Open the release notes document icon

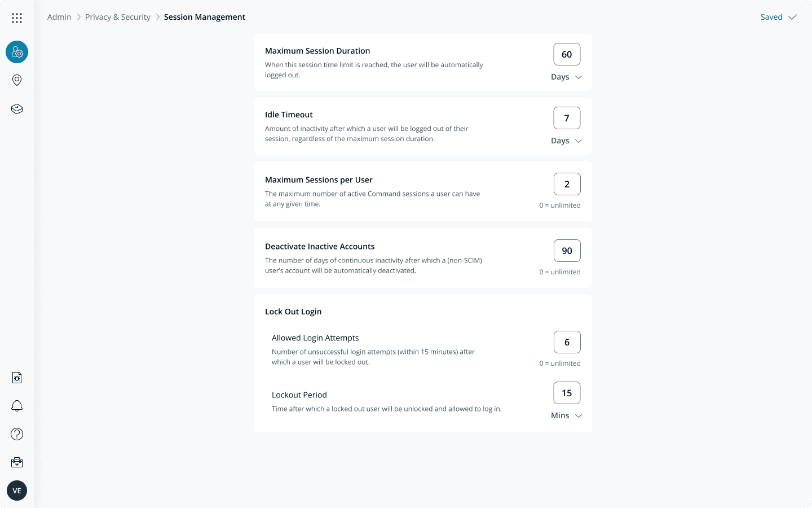pos(16,377)
